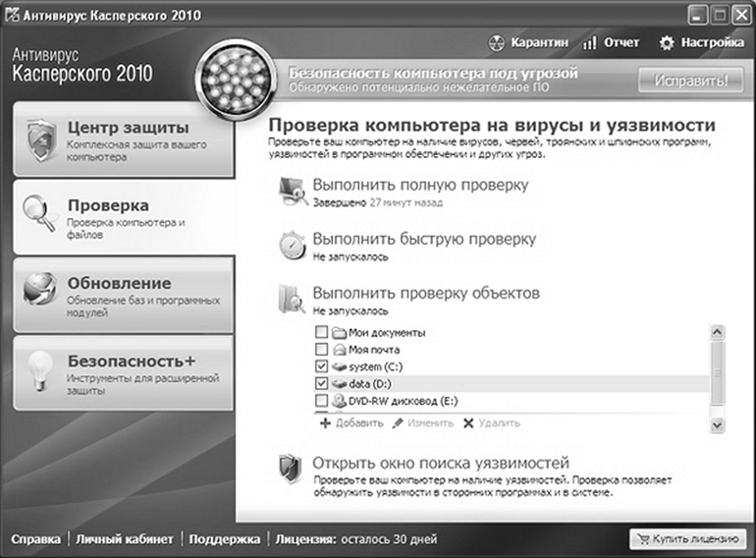Select the DVD-RW дисковод (E:) row text

[404, 401]
